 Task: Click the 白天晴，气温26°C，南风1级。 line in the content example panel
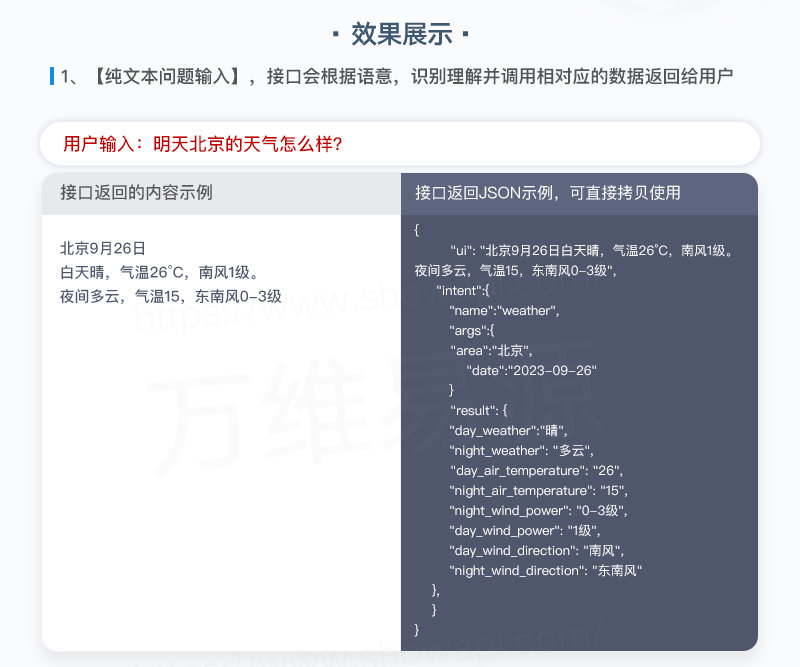159,273
